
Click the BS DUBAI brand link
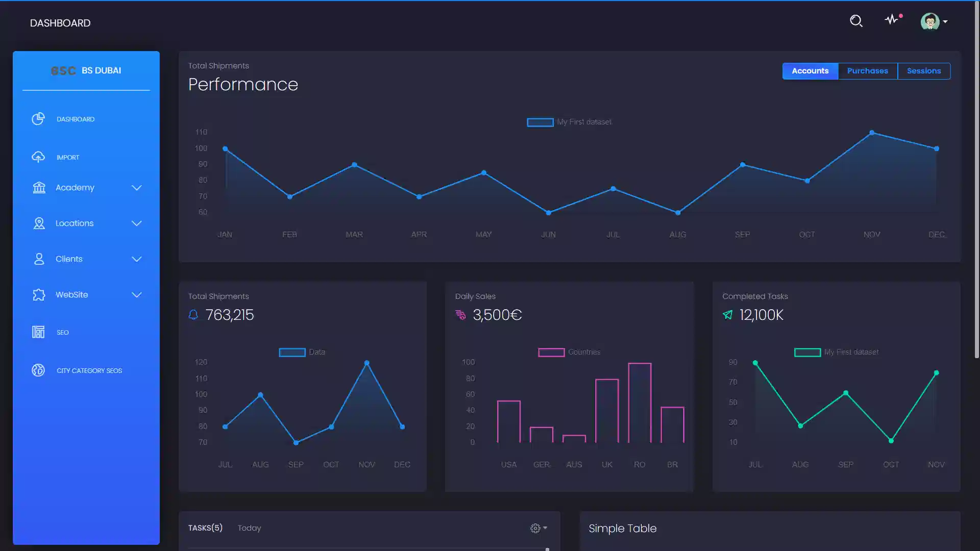(101, 70)
